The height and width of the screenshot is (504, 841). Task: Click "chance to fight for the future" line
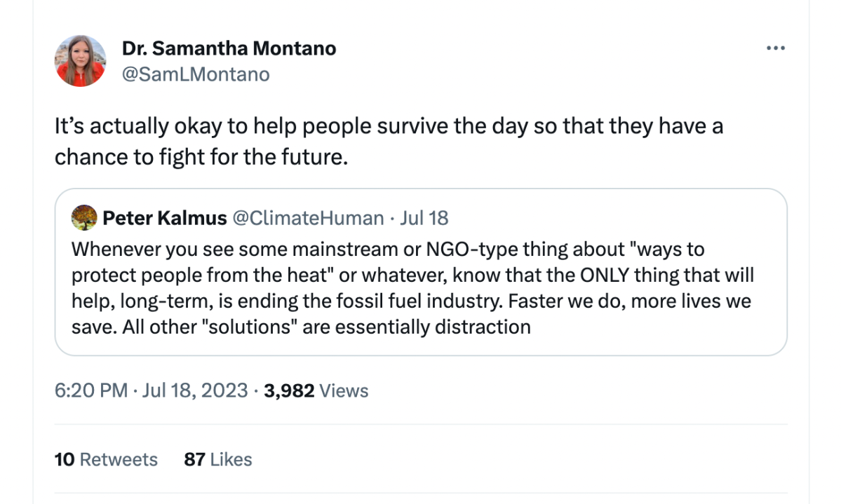pos(201,156)
